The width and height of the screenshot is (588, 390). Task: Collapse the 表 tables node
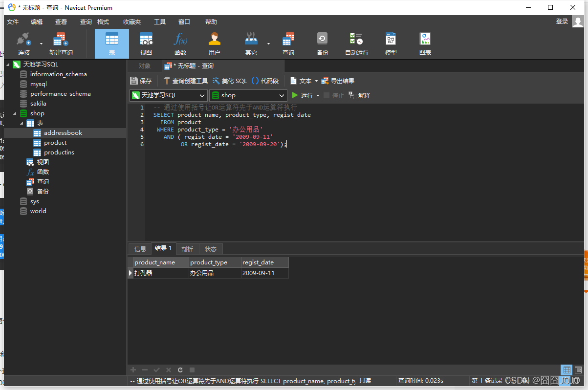coord(22,123)
